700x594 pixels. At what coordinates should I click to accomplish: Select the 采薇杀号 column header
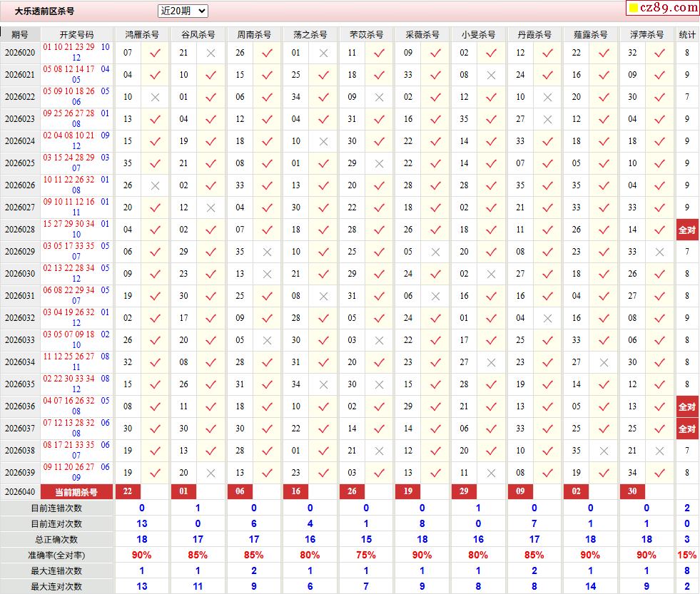point(422,34)
